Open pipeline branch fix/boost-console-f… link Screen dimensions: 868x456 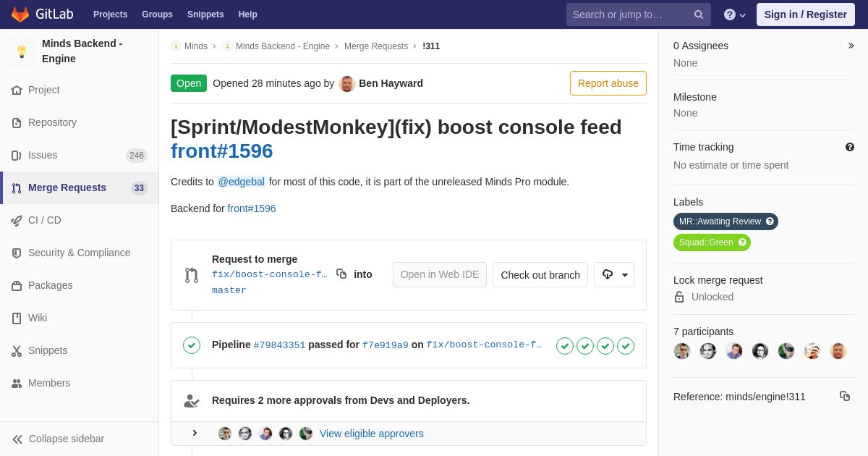click(x=485, y=345)
